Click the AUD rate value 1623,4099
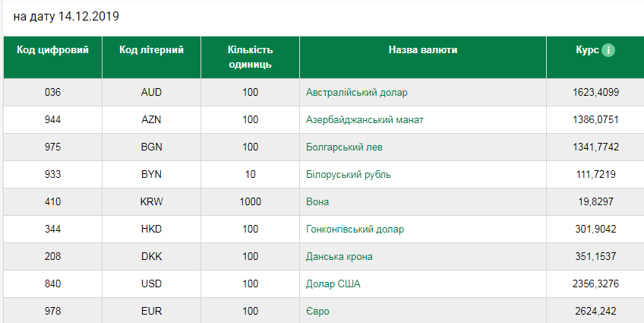The image size is (644, 323). tap(595, 93)
